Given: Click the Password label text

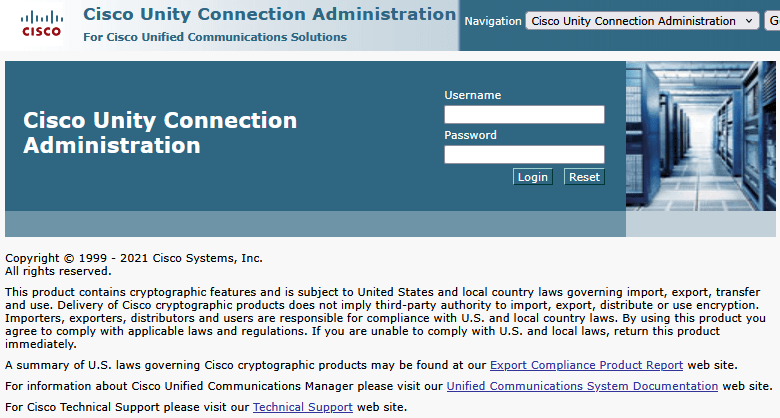Looking at the screenshot, I should point(470,135).
